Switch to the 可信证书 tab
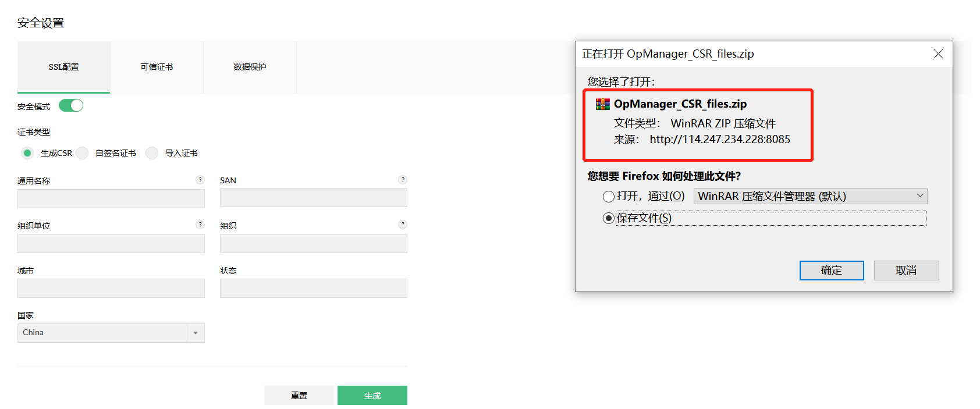The height and width of the screenshot is (409, 980). tap(157, 67)
